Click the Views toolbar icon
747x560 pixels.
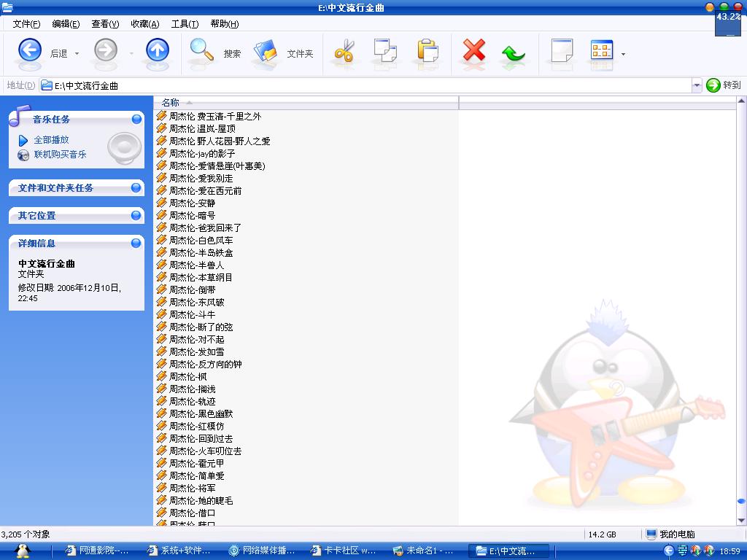(x=602, y=51)
